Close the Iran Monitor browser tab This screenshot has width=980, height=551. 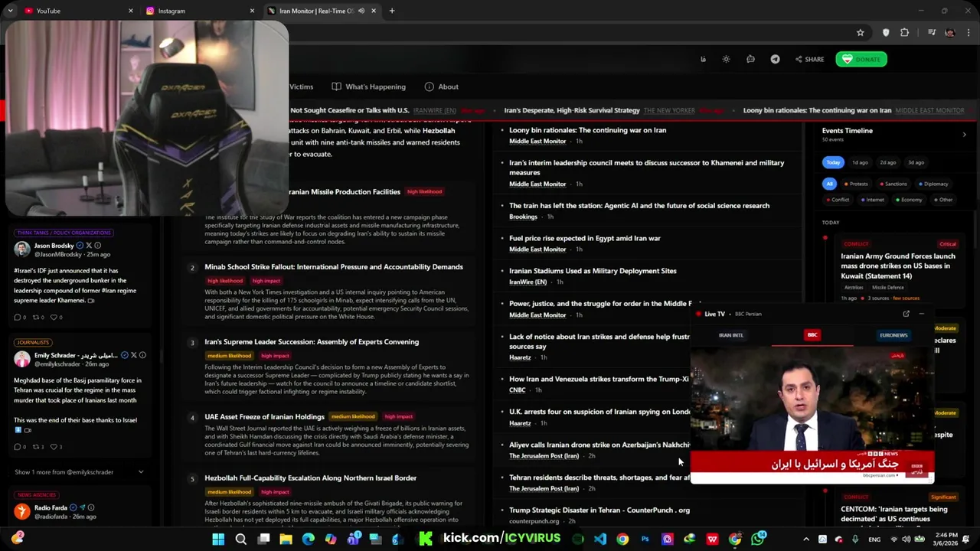tap(374, 11)
